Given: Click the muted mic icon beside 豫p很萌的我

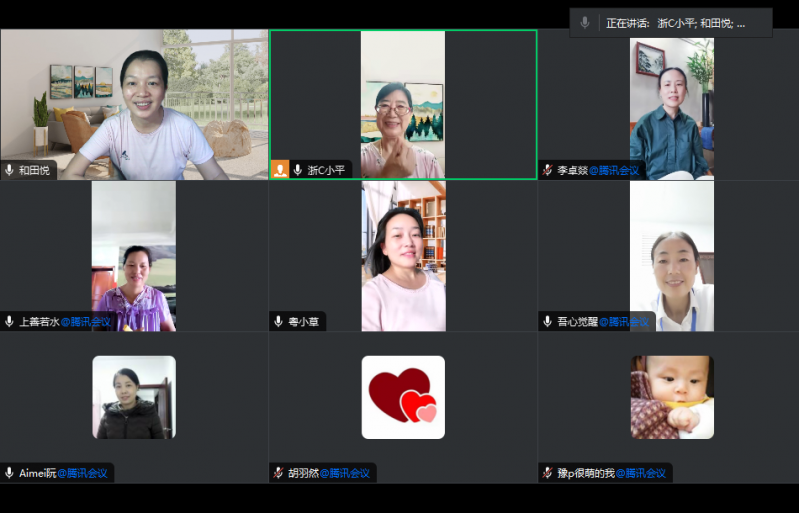Looking at the screenshot, I should pyautogui.click(x=547, y=473).
